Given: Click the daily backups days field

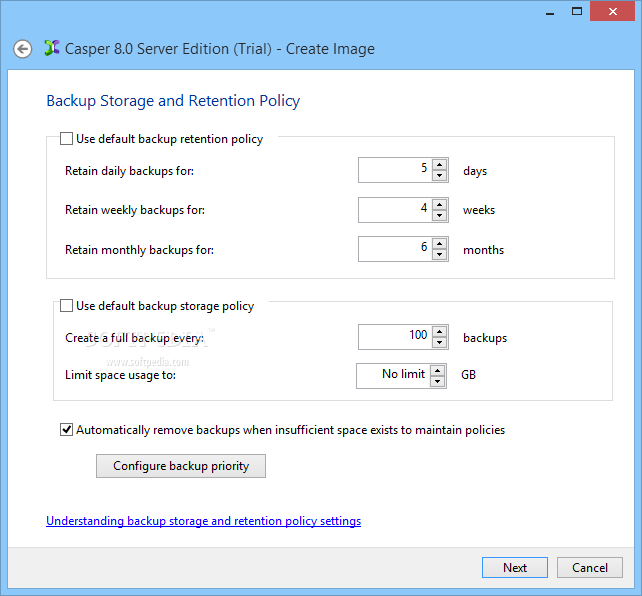Looking at the screenshot, I should (x=395, y=170).
